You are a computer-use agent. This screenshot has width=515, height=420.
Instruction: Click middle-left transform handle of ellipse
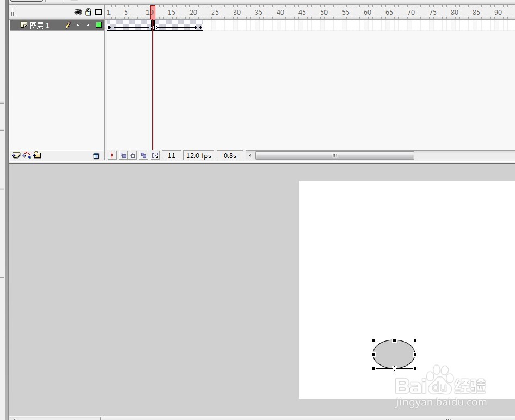(373, 354)
